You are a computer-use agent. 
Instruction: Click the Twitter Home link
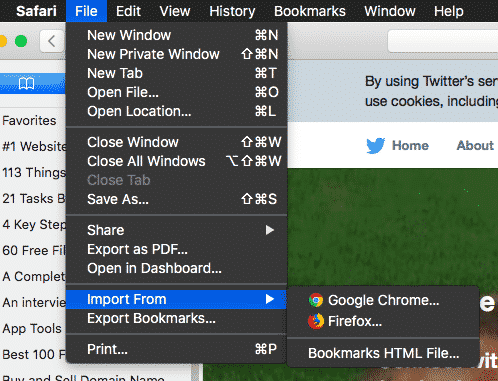pos(410,146)
